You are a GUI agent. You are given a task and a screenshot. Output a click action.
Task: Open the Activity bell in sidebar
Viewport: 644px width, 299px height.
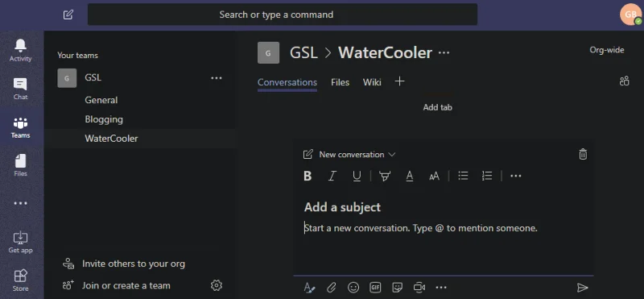coord(21,50)
